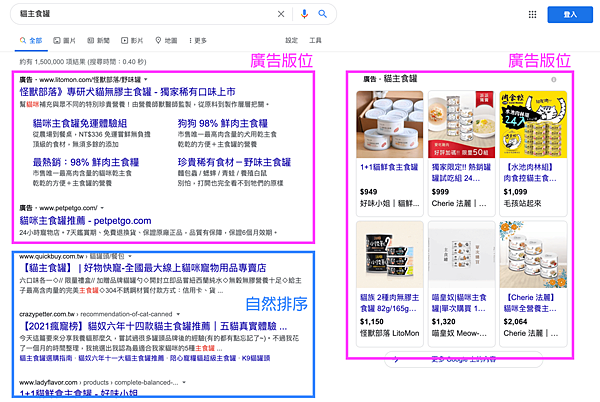Open the 貓咪主食罐推薦 - petpetgo.com ad
This screenshot has width=600, height=402.
pos(85,221)
